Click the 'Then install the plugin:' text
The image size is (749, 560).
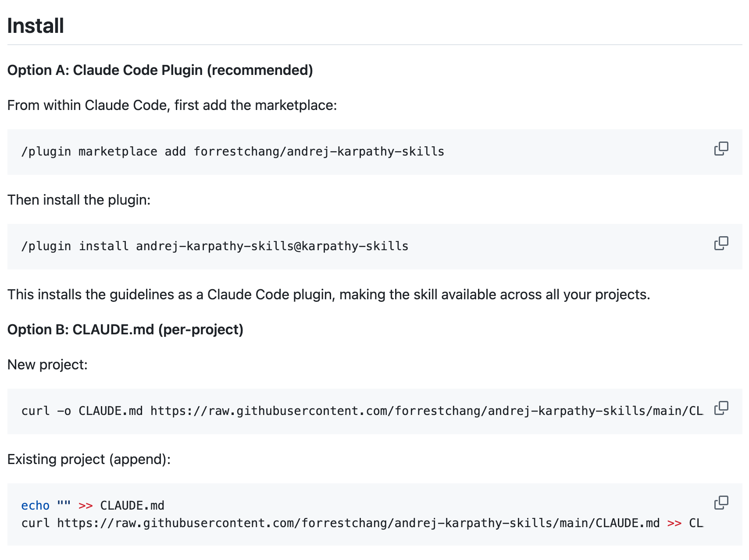(79, 200)
